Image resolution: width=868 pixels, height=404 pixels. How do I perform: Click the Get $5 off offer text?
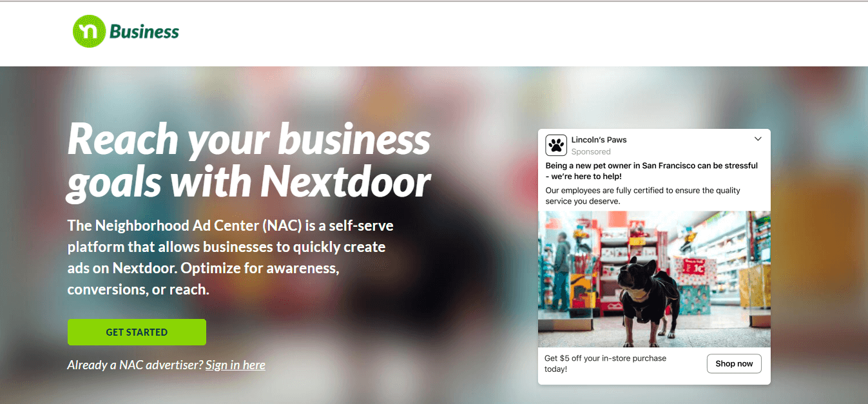605,363
